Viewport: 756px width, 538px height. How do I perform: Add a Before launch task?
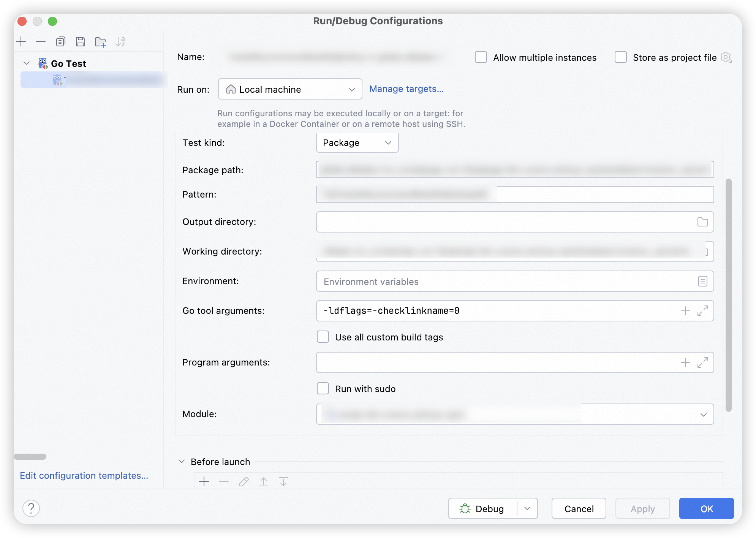(x=204, y=482)
